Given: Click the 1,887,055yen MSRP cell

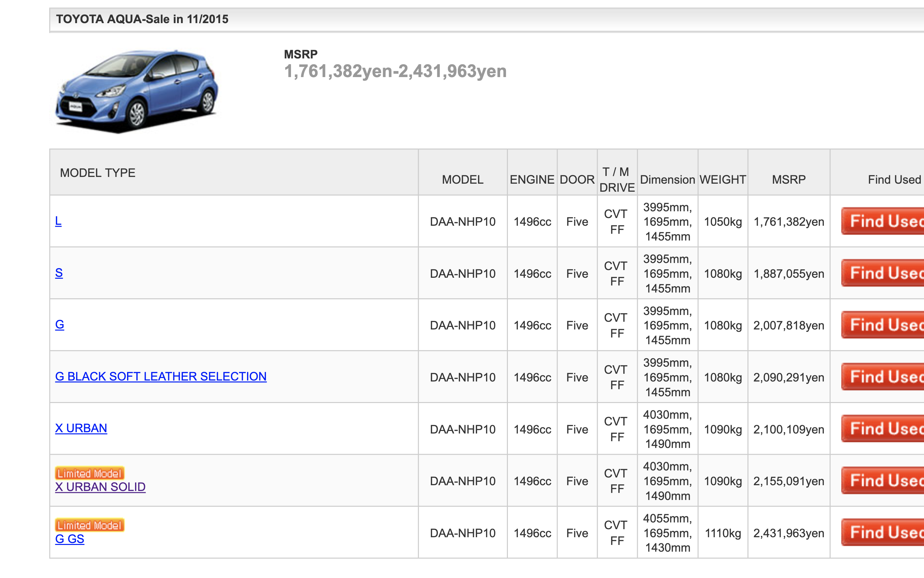Looking at the screenshot, I should [789, 274].
